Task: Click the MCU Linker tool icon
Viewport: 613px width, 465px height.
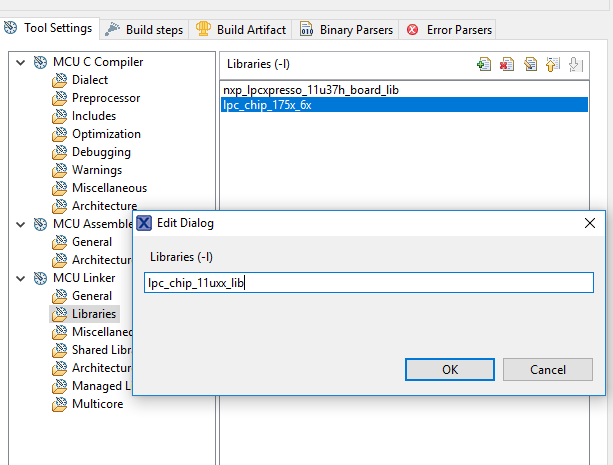Action: coord(40,278)
